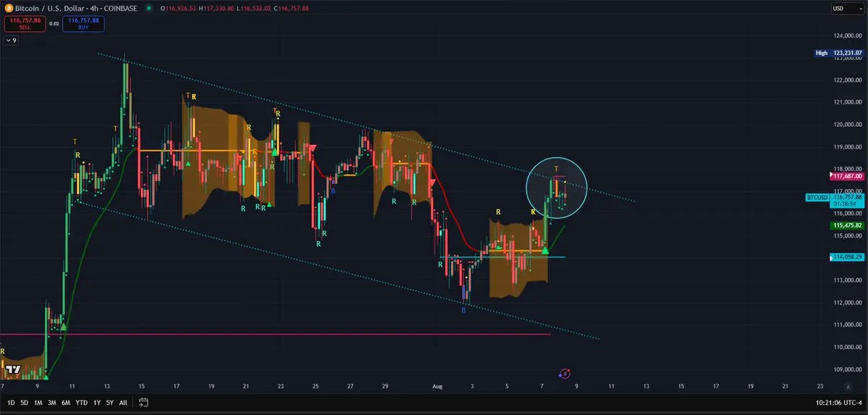
Task: Toggle the auto-scale A button
Action: (848, 387)
